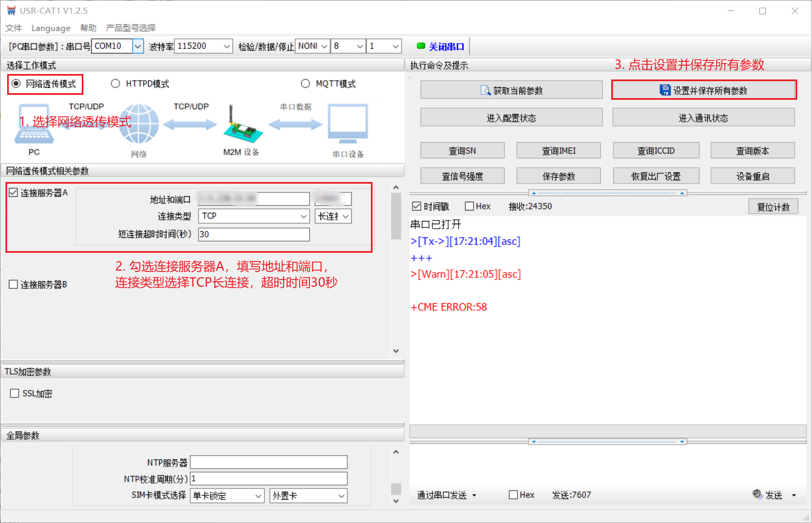
Task: Click the NTP服务器 input field
Action: pyautogui.click(x=269, y=462)
